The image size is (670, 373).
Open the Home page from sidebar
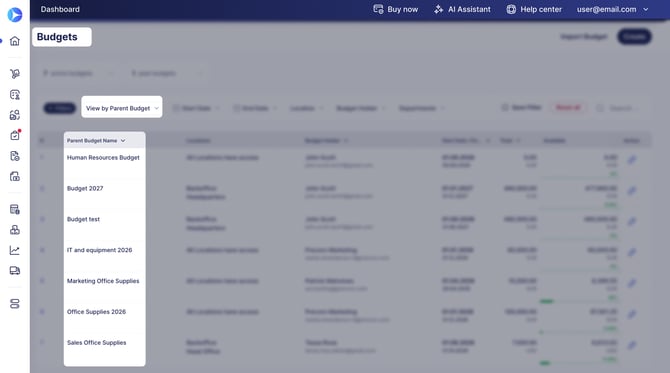pos(15,41)
